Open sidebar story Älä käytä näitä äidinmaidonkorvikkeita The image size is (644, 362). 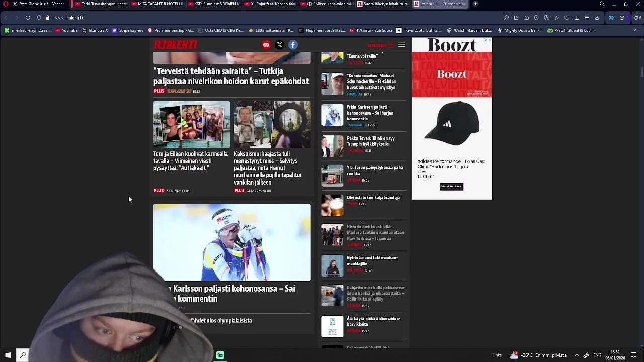click(x=374, y=321)
